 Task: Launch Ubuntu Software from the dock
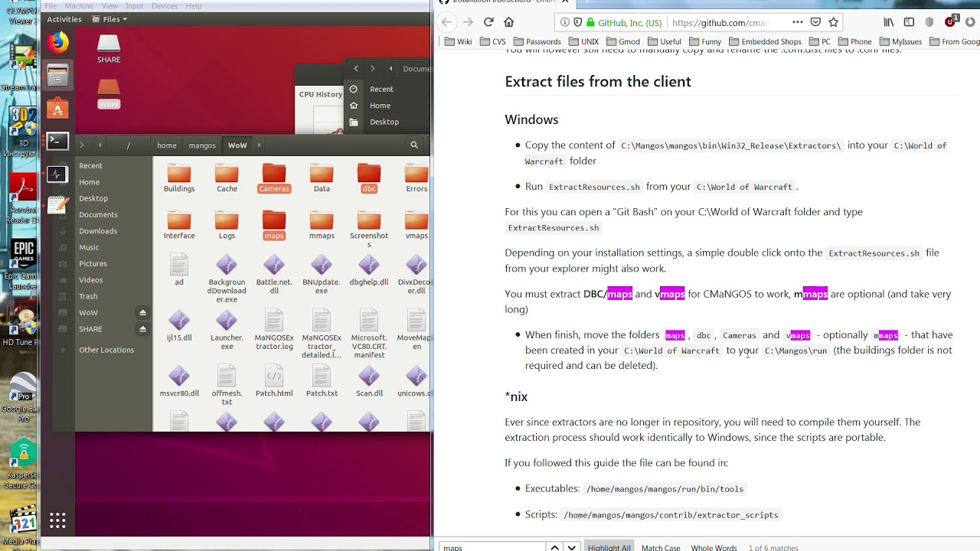point(57,109)
